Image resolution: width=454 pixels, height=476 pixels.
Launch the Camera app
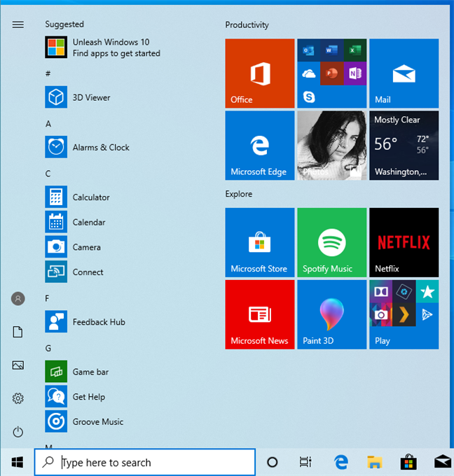click(73, 247)
